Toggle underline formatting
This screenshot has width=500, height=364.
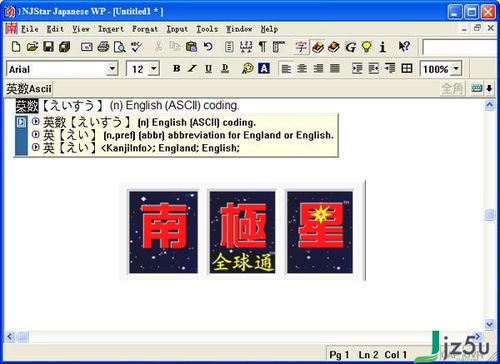coord(209,69)
